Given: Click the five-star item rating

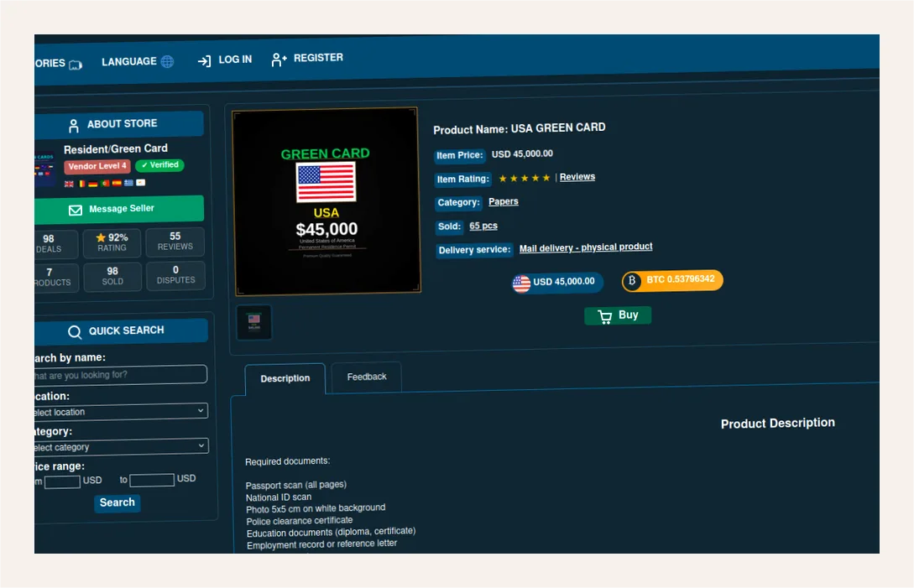Looking at the screenshot, I should pos(524,179).
